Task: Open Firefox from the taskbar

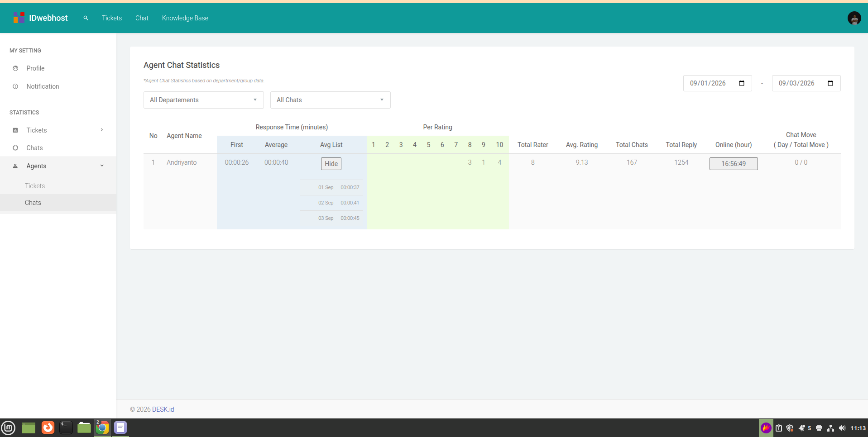Action: click(x=48, y=427)
